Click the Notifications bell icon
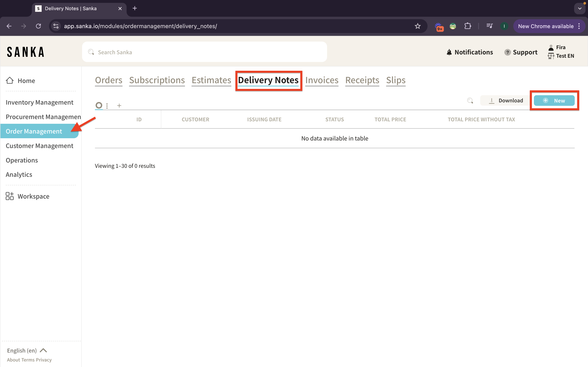 tap(449, 52)
